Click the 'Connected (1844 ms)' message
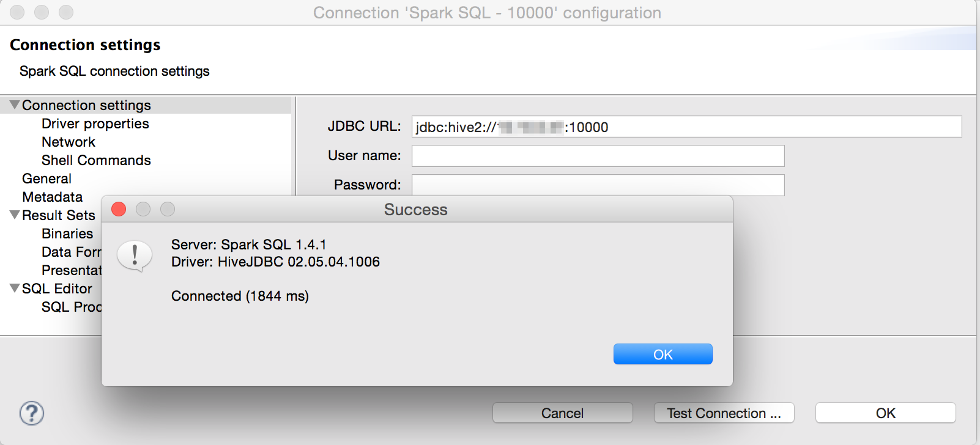Viewport: 980px width, 445px height. (240, 296)
